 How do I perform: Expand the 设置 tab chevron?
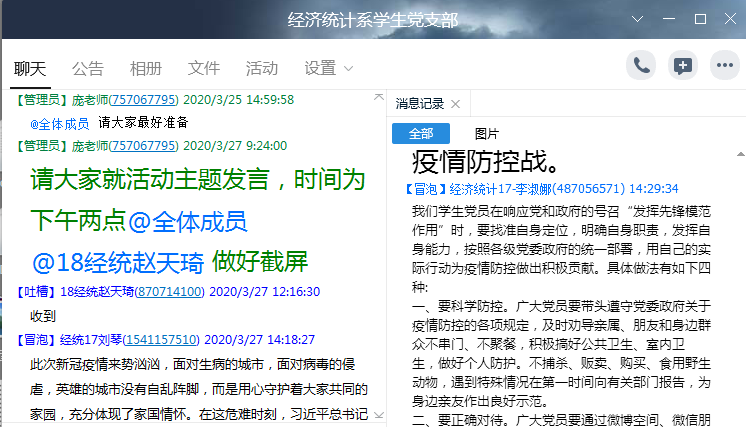click(x=349, y=69)
